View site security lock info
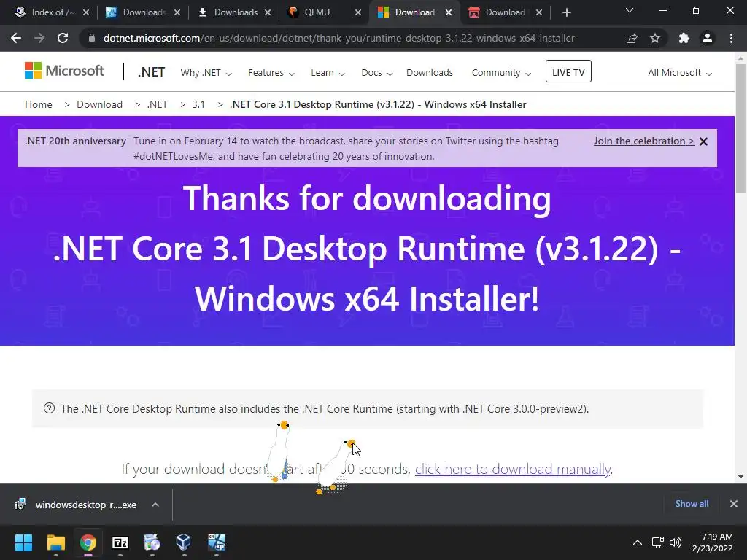The width and height of the screenshot is (747, 560). point(92,38)
